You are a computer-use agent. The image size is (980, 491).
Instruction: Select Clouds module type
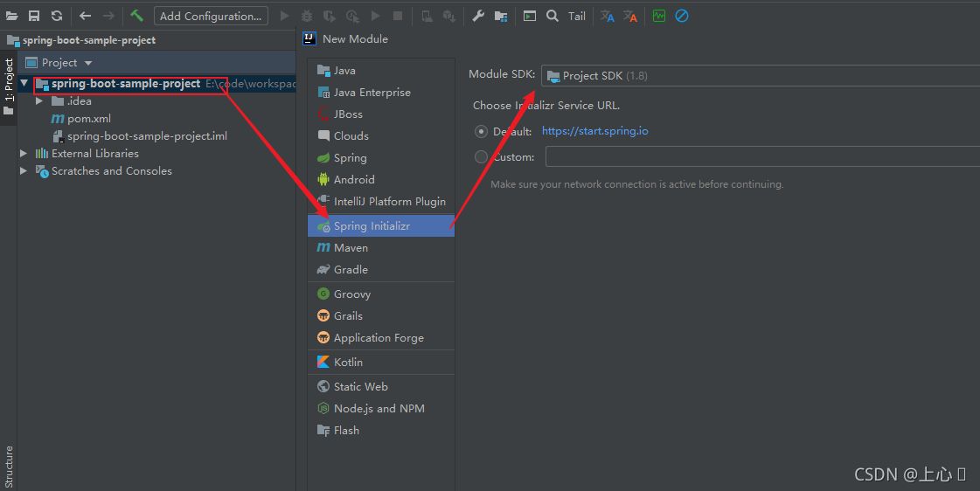[x=381, y=136]
